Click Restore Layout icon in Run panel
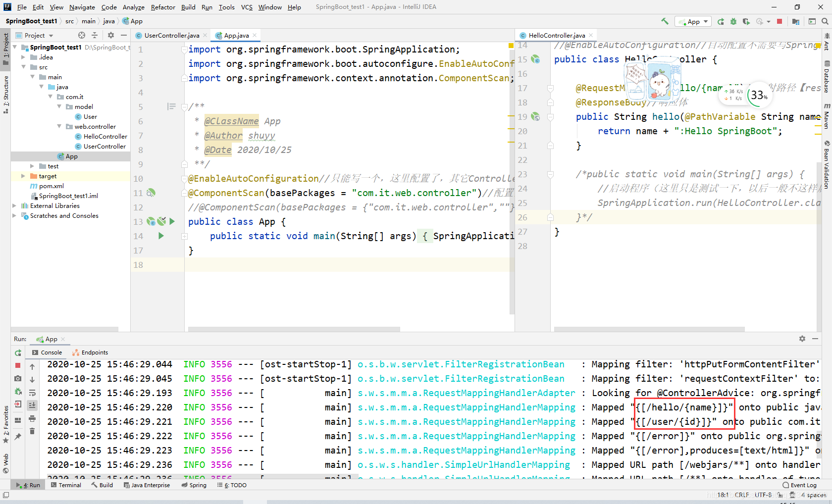This screenshot has width=832, height=504. pyautogui.click(x=18, y=420)
